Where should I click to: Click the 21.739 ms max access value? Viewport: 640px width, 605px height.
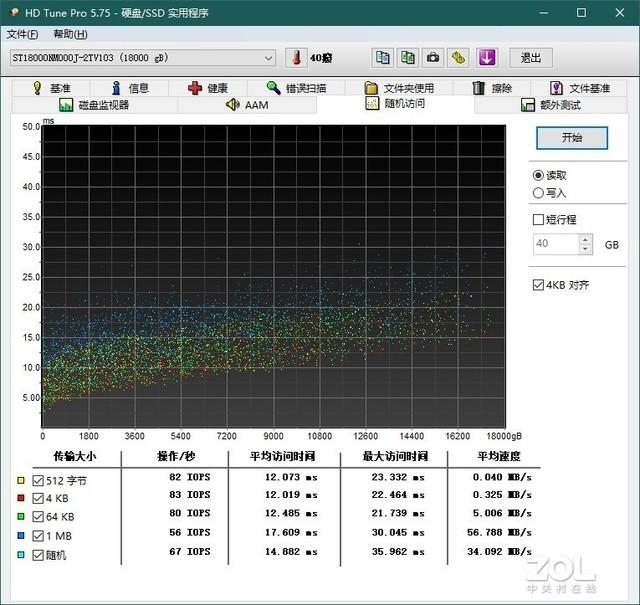coord(398,513)
